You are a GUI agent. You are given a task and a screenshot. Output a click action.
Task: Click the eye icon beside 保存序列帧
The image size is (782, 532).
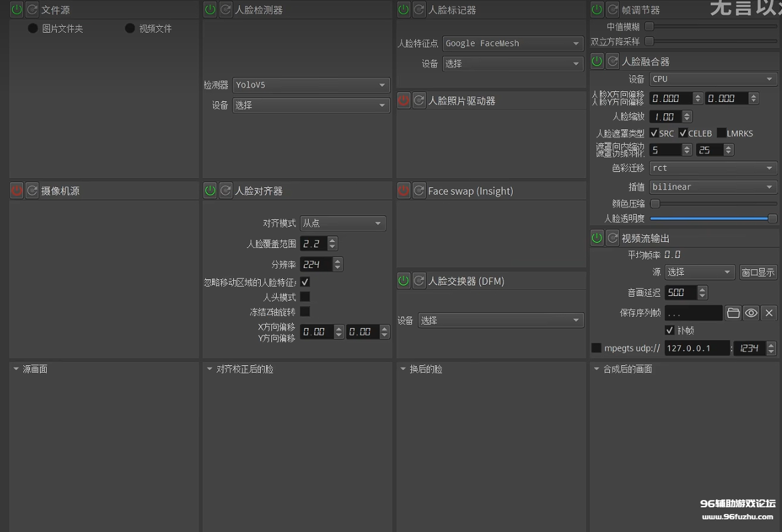coord(751,313)
